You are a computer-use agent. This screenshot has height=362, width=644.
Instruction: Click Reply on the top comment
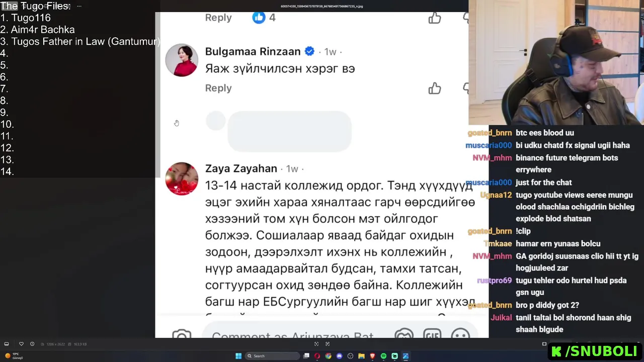pyautogui.click(x=218, y=18)
